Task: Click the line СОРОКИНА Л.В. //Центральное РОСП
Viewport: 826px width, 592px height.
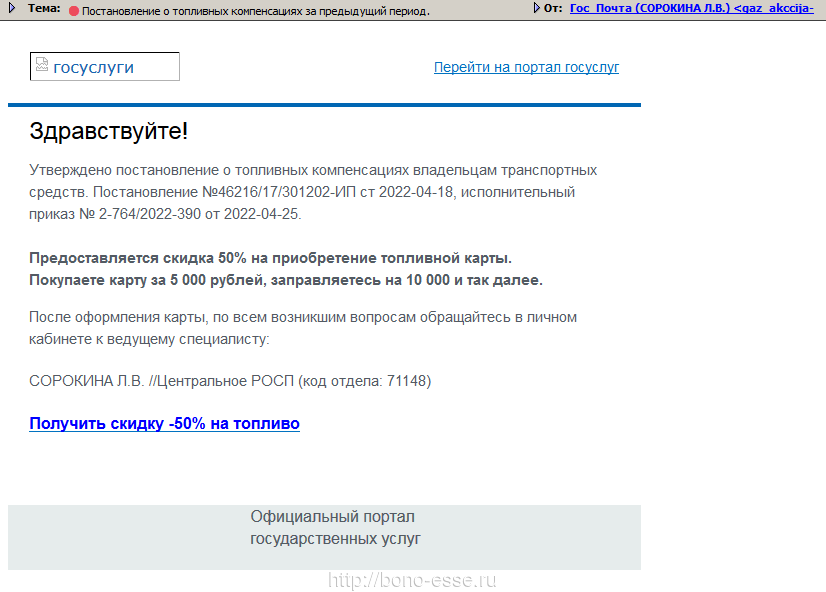Action: tap(230, 381)
